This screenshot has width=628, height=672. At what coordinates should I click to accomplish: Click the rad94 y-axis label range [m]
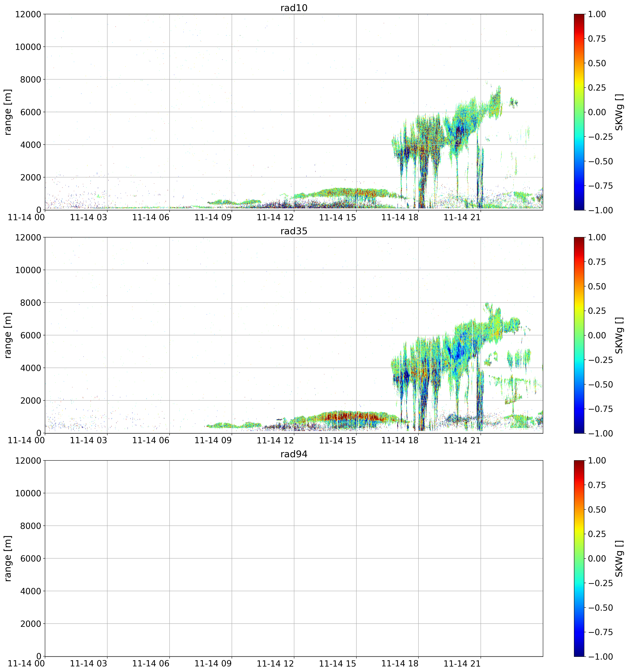[x=8, y=558]
